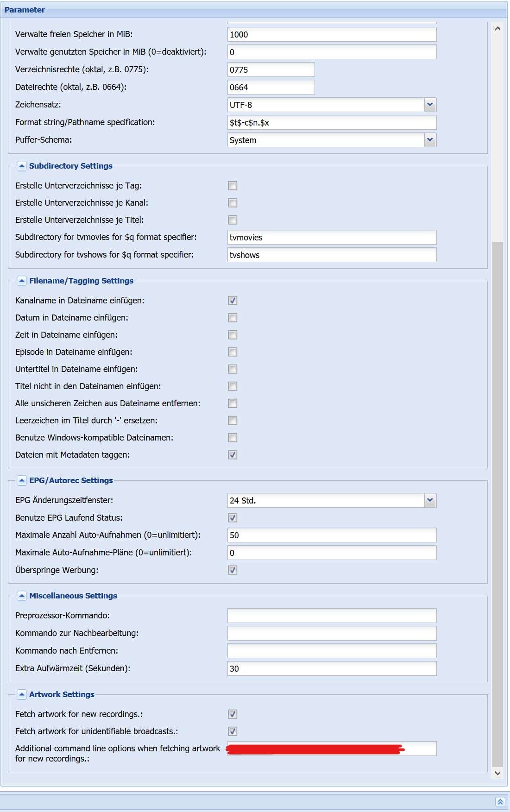Click the Miscellaneous Settings section title
This screenshot has width=510, height=812.
tap(73, 596)
